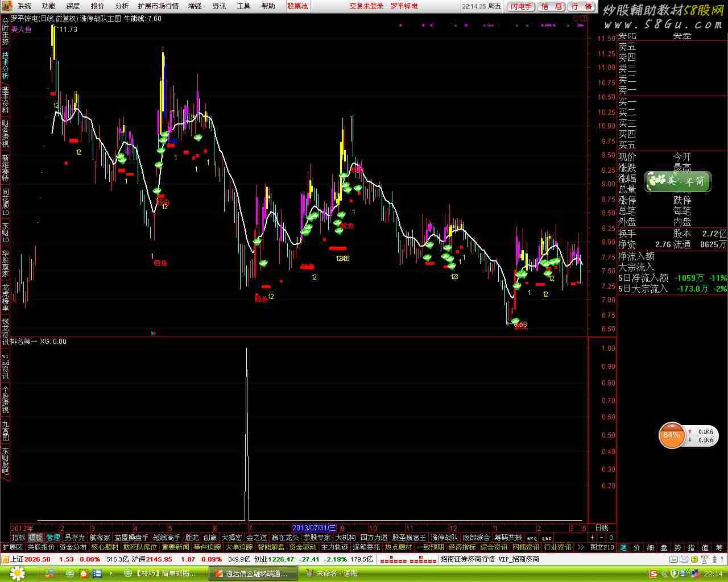
Task: Open 技术分析 in left sidebar
Action: pos(5,66)
